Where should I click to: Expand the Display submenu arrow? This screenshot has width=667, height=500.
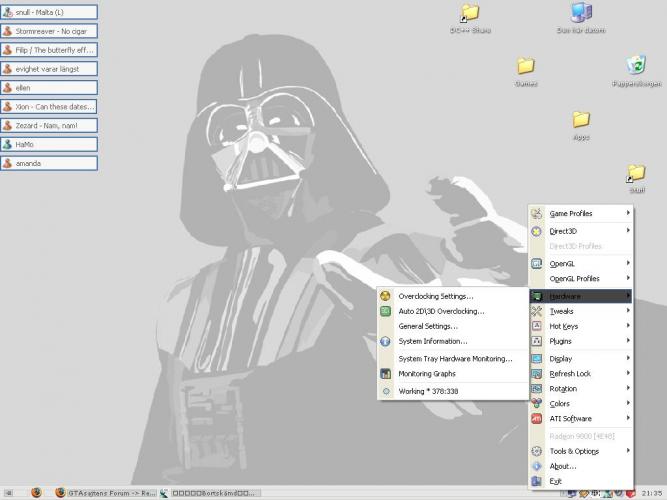pos(628,358)
